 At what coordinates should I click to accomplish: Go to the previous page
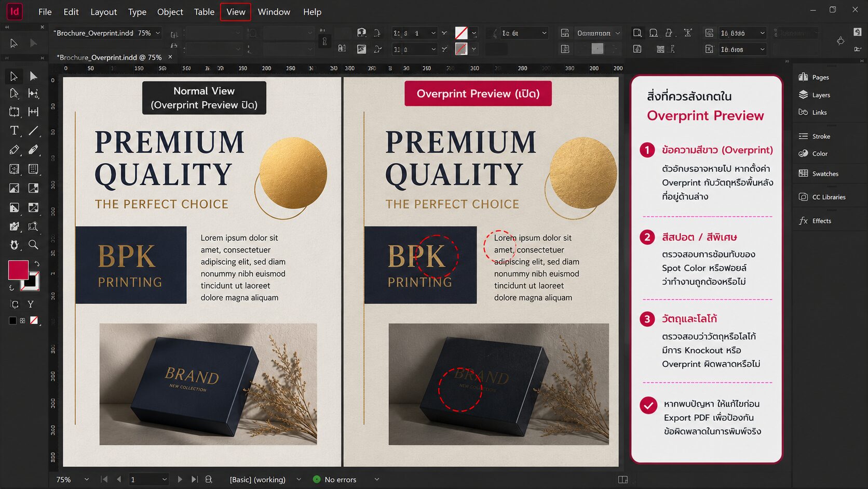(119, 479)
